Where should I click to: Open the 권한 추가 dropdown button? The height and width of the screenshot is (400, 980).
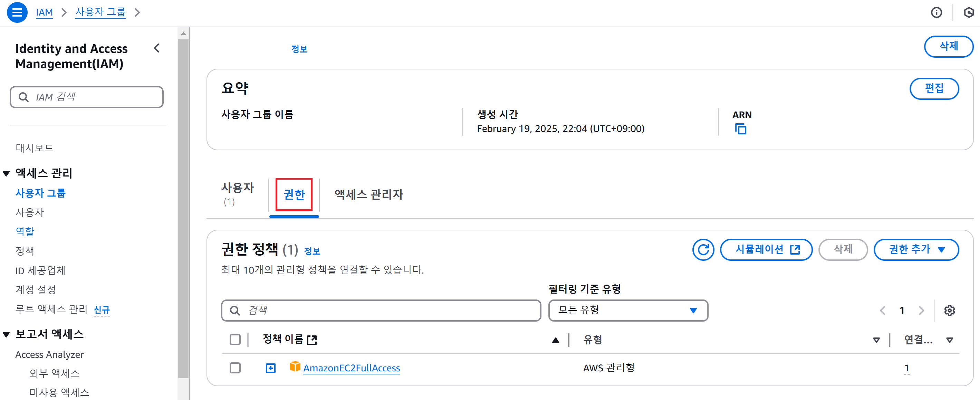(x=916, y=250)
